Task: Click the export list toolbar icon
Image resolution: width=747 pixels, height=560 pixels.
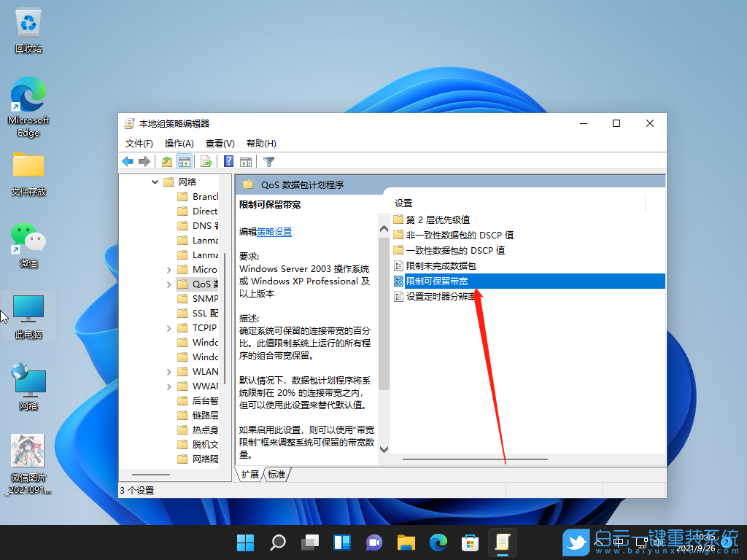Action: [206, 161]
